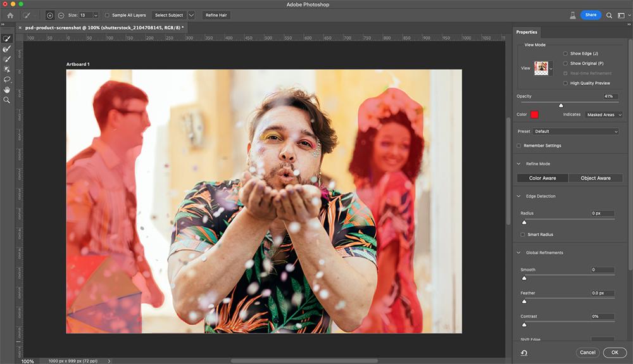Image resolution: width=633 pixels, height=364 pixels.
Task: Open the Preset Default dropdown
Action: (575, 132)
